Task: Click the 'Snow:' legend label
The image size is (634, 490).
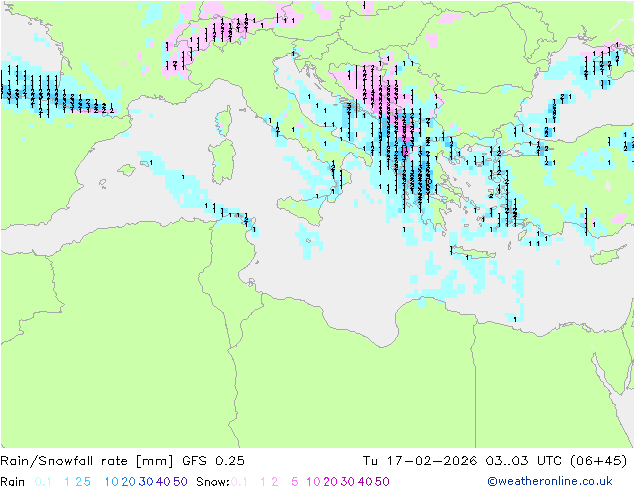Action: 213,482
